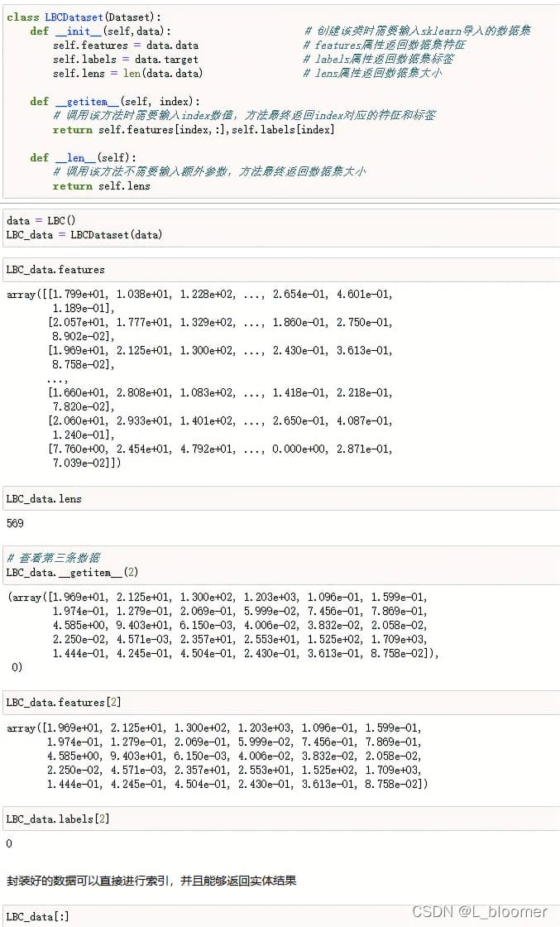560x927 pixels.
Task: Click the 'LBC_data = LBCDataset(data)' line
Action: [84, 235]
